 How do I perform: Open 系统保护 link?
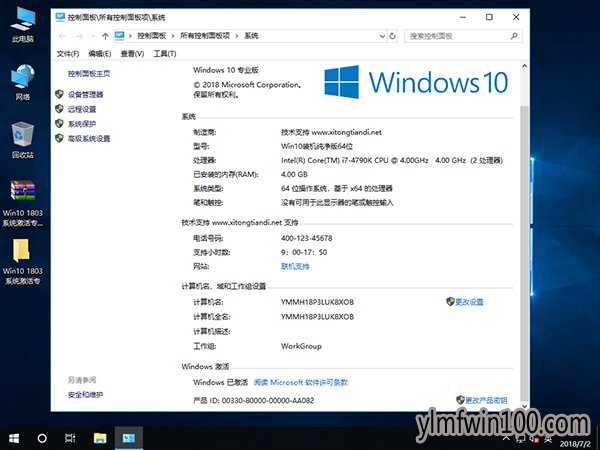[x=82, y=124]
